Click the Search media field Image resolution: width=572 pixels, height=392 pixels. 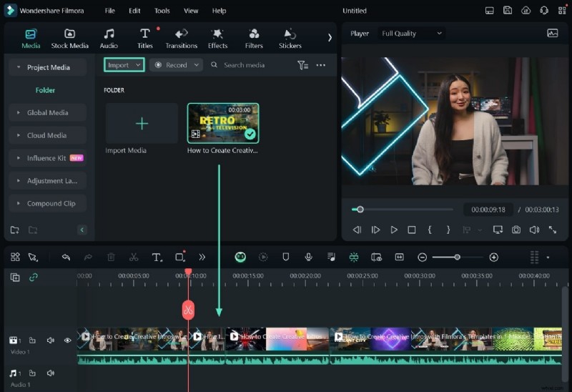(x=244, y=65)
